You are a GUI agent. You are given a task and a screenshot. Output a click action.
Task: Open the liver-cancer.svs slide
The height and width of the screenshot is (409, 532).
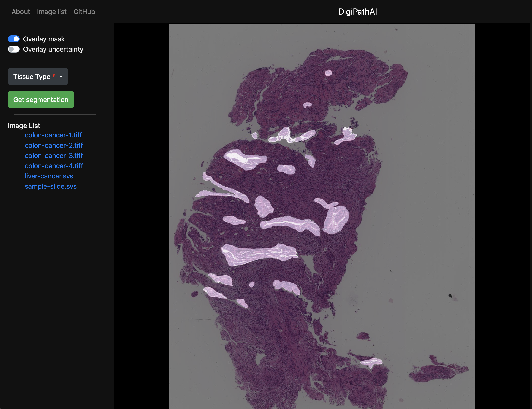[x=49, y=176]
